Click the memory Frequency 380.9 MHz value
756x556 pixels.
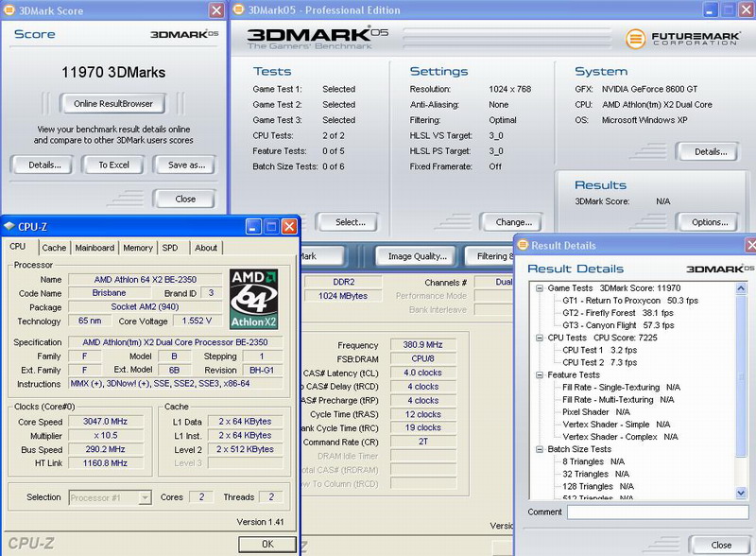point(422,344)
